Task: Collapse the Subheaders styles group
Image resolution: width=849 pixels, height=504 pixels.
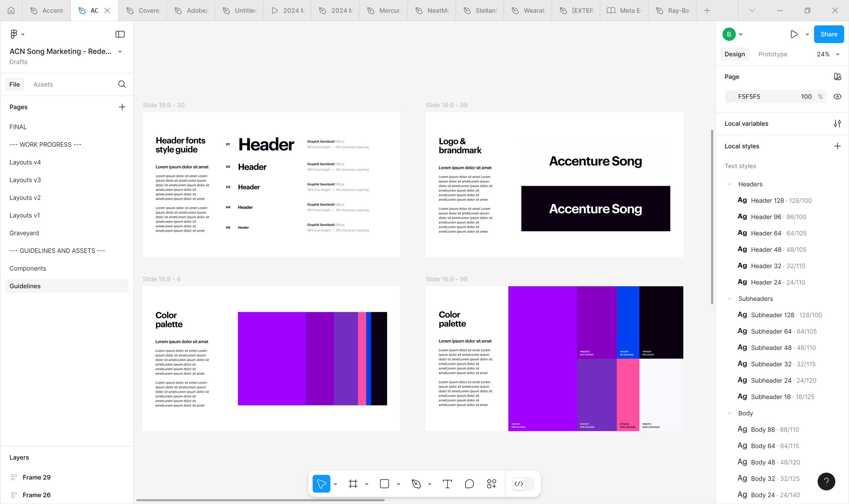Action: click(729, 299)
